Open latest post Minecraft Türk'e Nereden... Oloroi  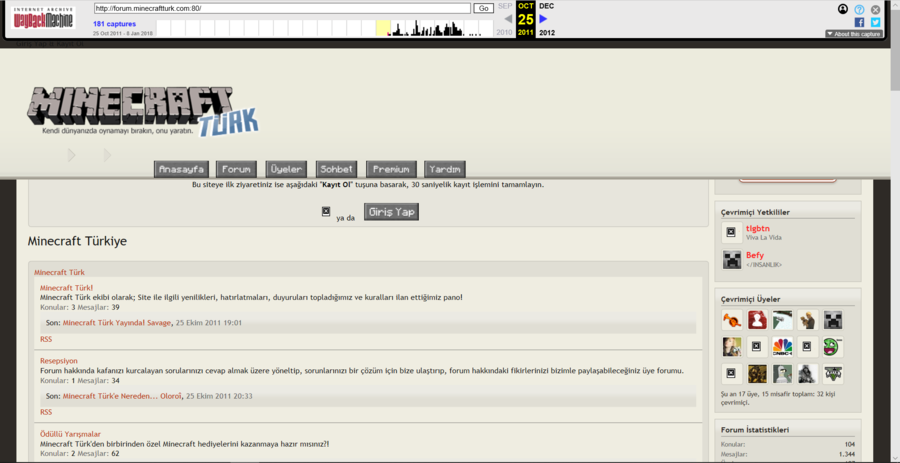122,396
